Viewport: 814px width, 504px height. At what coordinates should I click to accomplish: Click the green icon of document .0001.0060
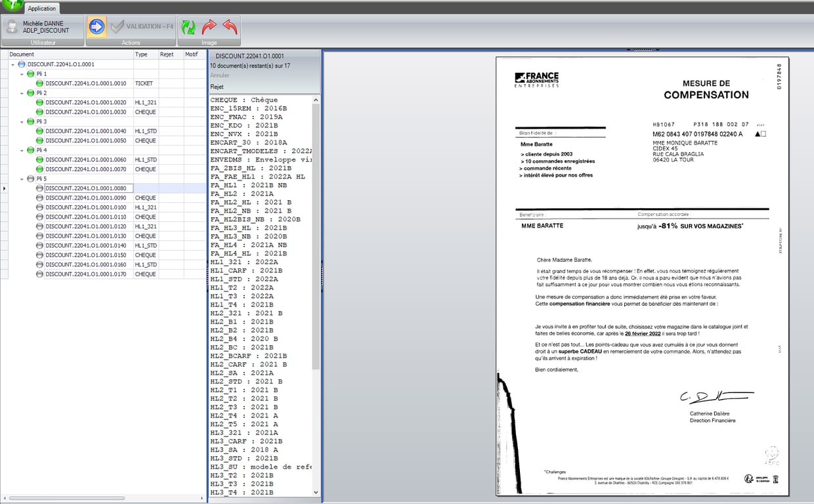click(x=39, y=159)
